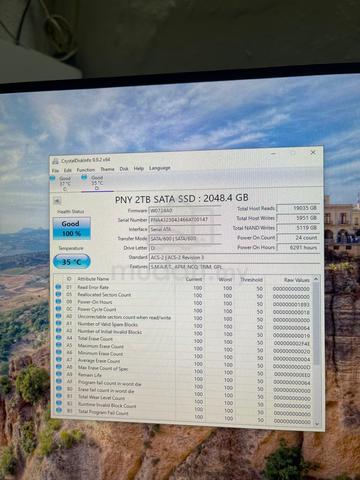The height and width of the screenshot is (480, 360).
Task: Click the ID column header
Action: coord(69,279)
